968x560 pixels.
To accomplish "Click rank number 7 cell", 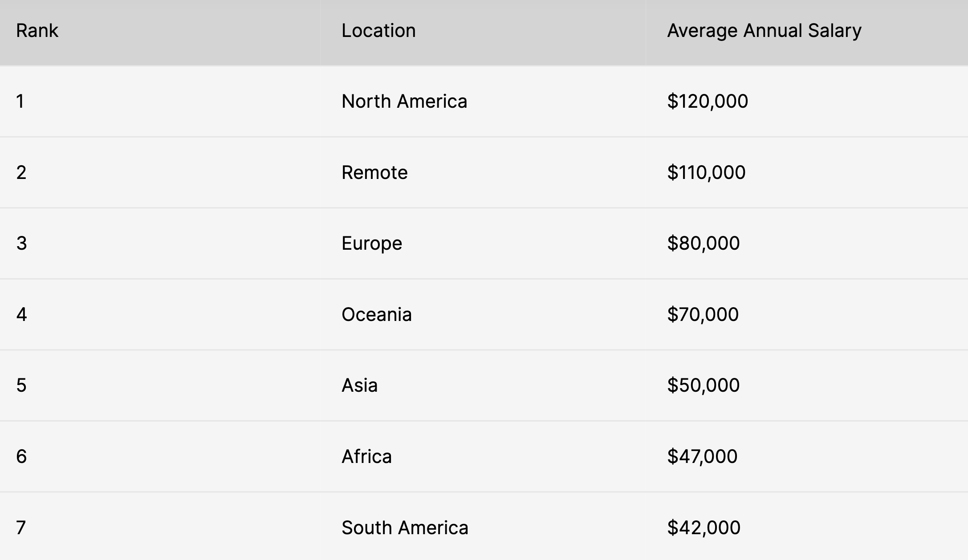I will pyautogui.click(x=21, y=528).
